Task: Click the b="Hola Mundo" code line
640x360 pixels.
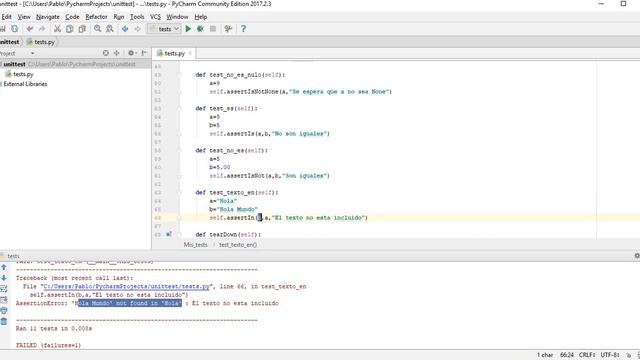Action: click(233, 209)
